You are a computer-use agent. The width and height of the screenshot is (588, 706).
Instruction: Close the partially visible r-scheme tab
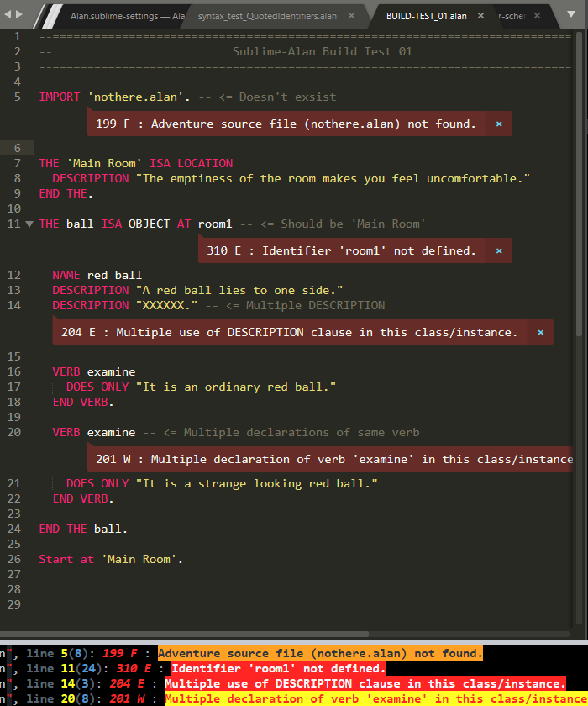pyautogui.click(x=537, y=16)
